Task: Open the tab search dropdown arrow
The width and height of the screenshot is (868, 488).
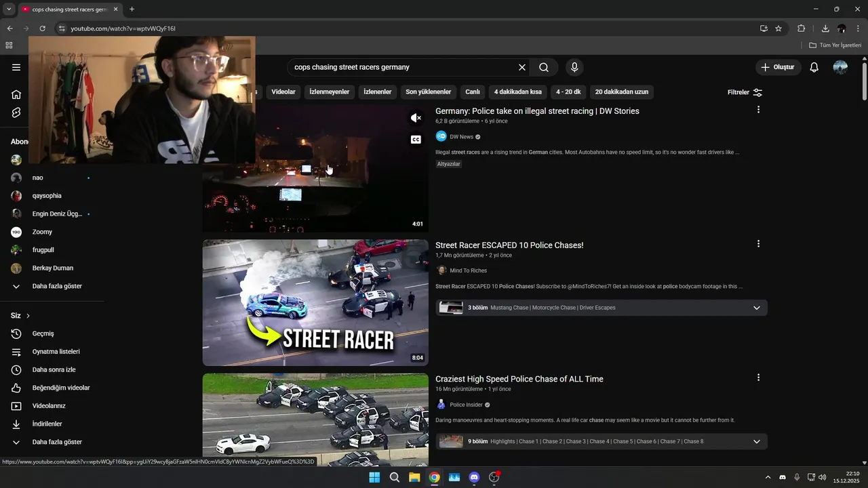Action: pos(9,9)
